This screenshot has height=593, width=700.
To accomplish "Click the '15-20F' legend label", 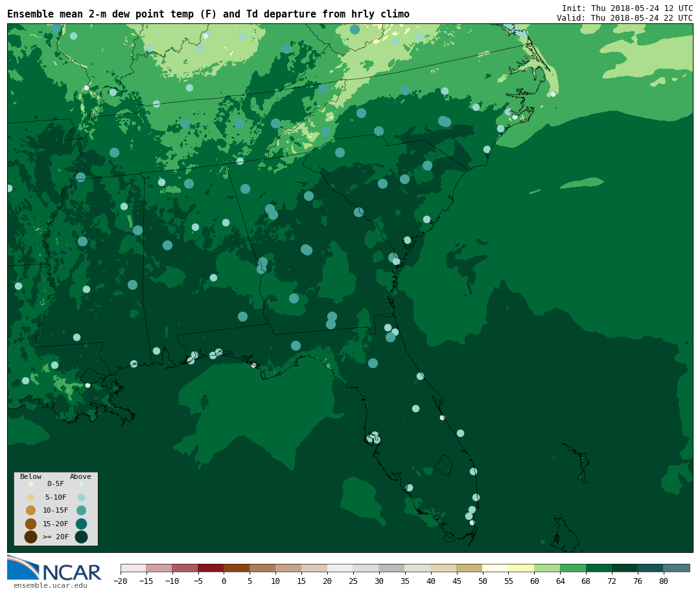I will pos(56,524).
